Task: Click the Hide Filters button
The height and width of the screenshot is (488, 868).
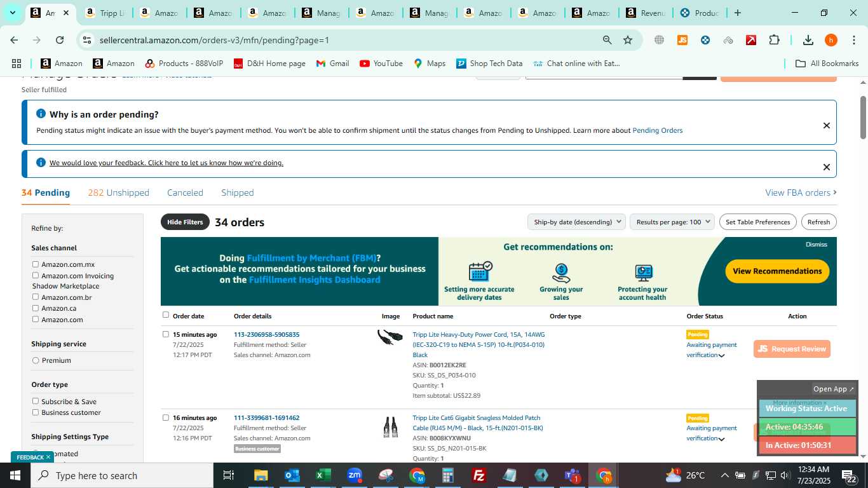Action: point(185,222)
